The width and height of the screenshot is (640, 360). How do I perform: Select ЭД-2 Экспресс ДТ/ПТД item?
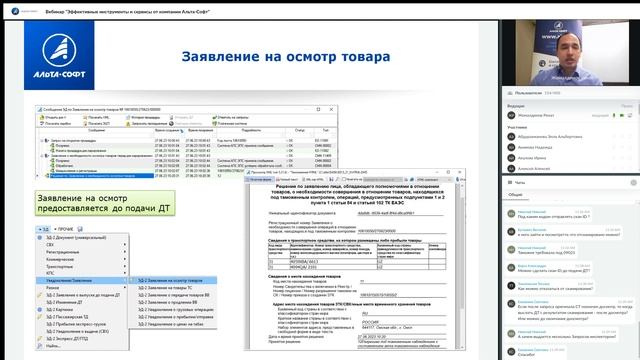[x=83, y=338]
